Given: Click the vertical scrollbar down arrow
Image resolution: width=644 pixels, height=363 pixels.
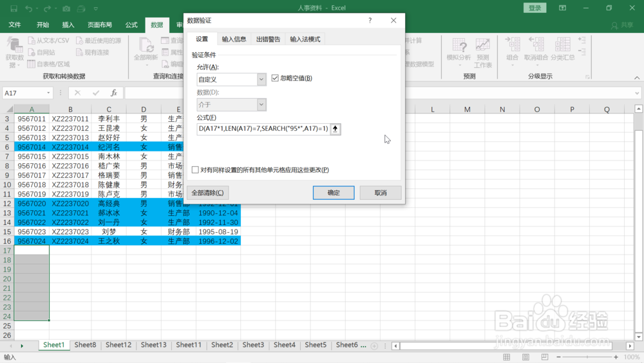Looking at the screenshot, I should (x=638, y=337).
